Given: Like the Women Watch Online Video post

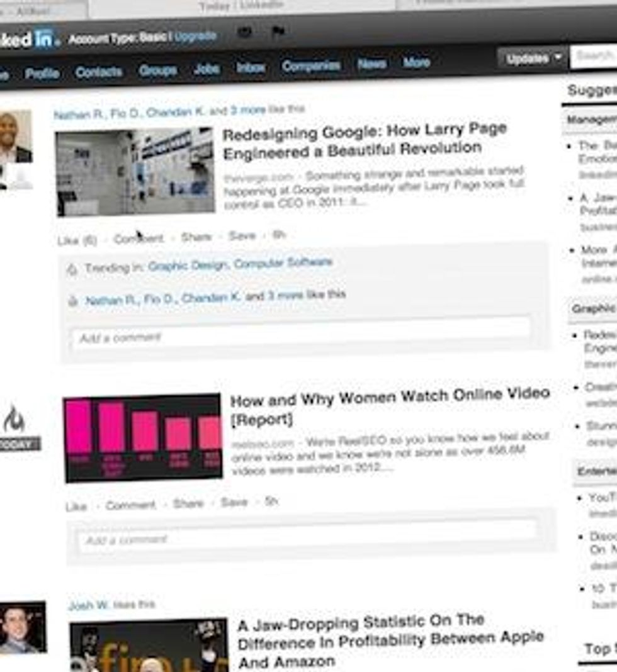Looking at the screenshot, I should click(x=76, y=507).
